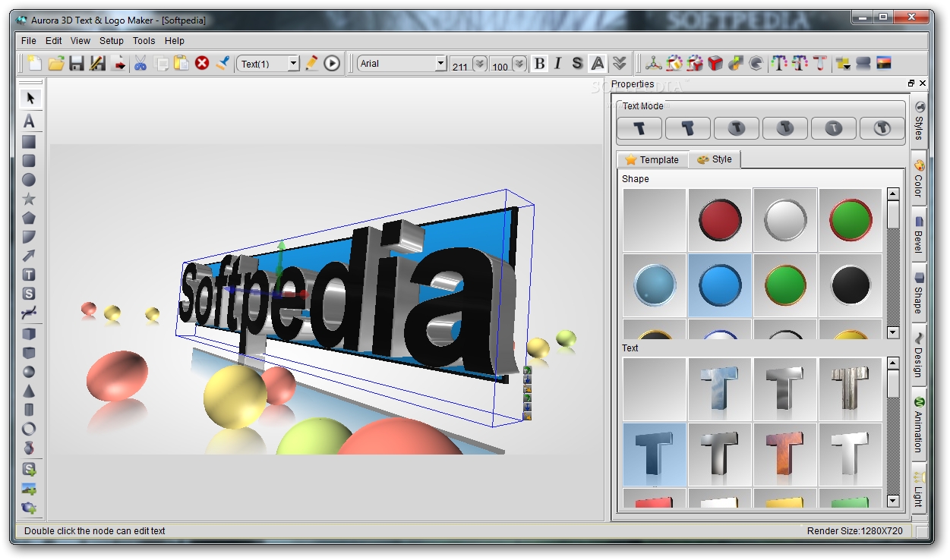This screenshot has height=560, width=950.
Task: Open the Tools menu
Action: click(144, 41)
